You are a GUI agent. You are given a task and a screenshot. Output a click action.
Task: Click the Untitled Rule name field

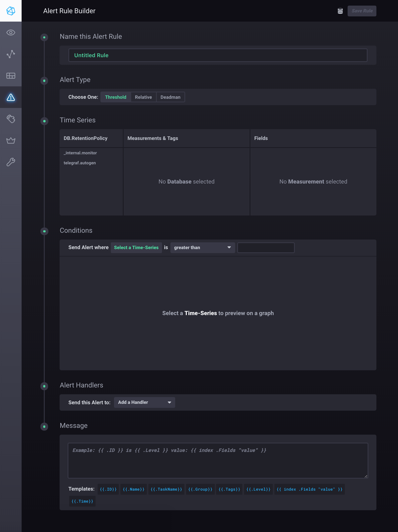218,55
